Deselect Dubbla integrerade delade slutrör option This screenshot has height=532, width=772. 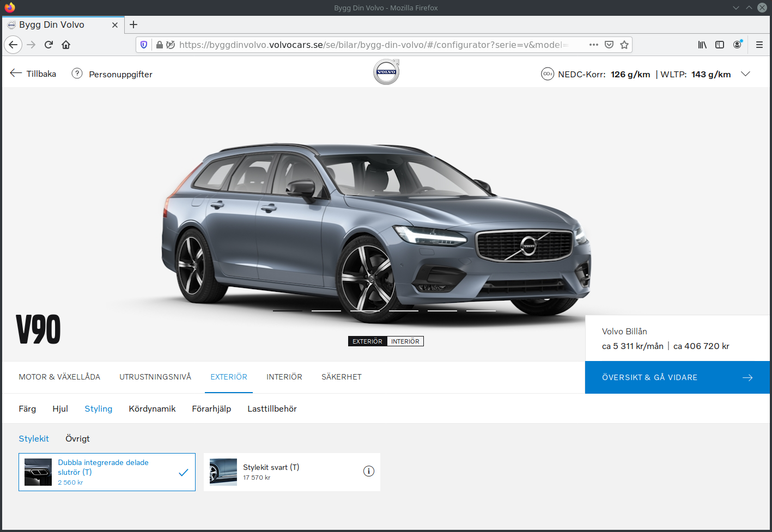(107, 472)
